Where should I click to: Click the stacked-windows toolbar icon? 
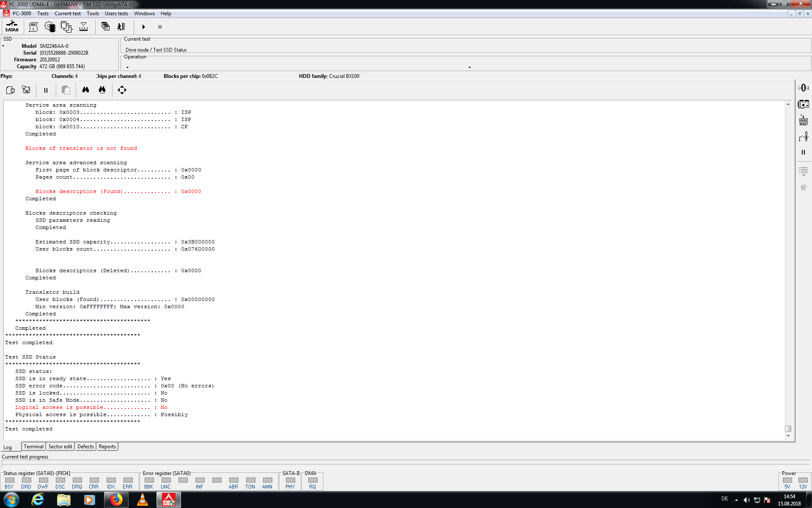pyautogui.click(x=106, y=27)
